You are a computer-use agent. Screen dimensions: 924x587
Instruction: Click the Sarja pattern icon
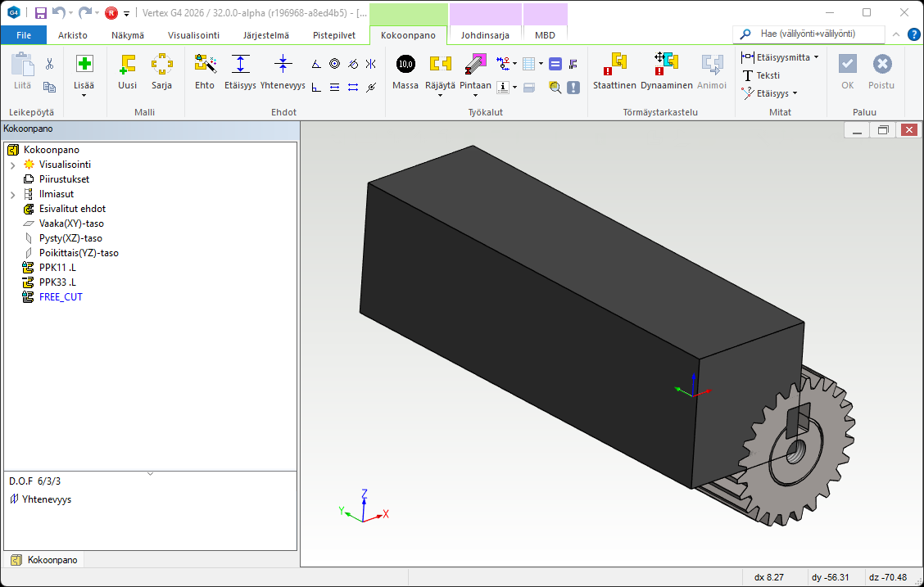pos(161,71)
